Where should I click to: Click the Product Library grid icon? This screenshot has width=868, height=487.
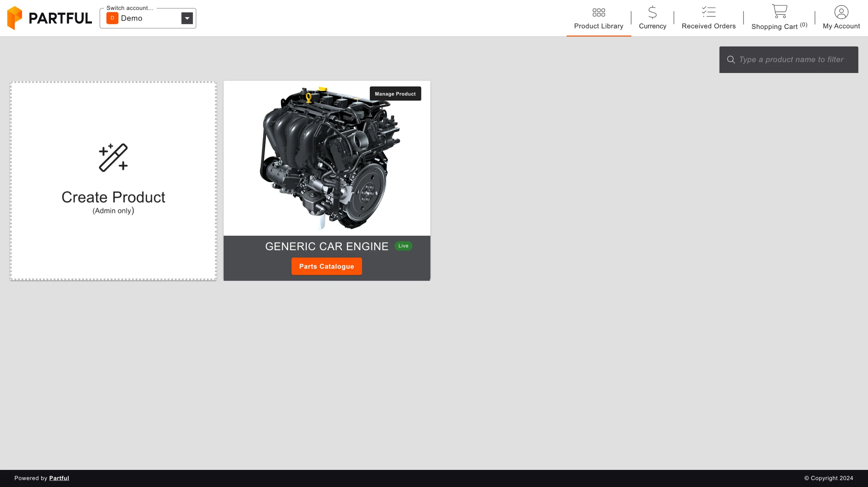(x=599, y=13)
